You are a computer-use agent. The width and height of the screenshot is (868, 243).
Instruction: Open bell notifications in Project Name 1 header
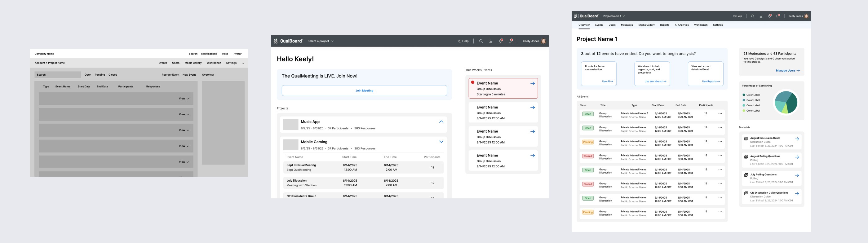coord(770,16)
